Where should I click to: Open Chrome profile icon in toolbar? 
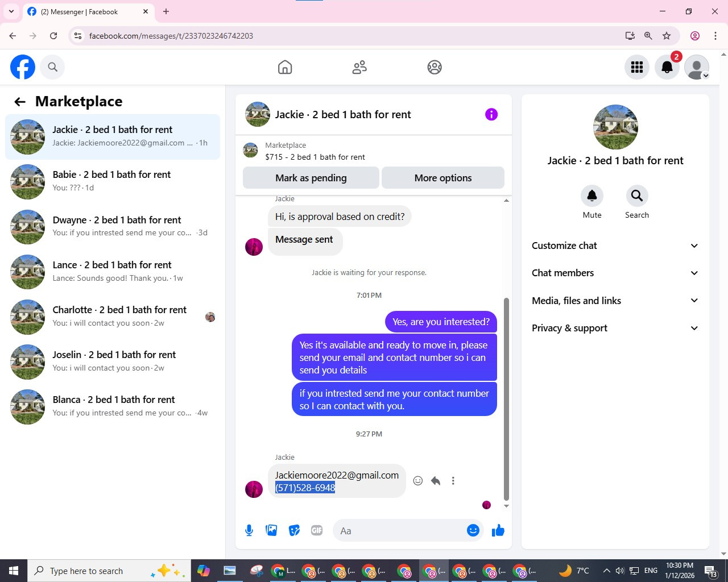click(x=695, y=36)
